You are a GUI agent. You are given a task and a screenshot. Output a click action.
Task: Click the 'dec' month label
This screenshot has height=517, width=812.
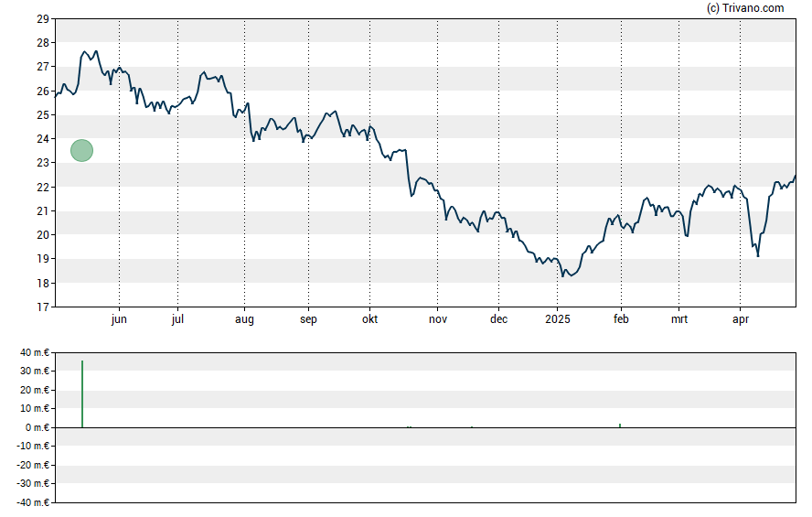[x=498, y=319]
